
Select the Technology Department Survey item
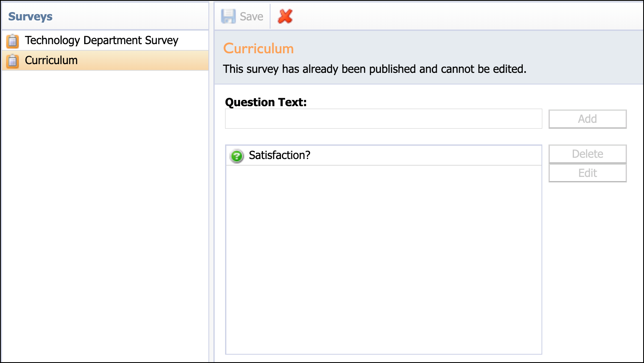pos(105,40)
